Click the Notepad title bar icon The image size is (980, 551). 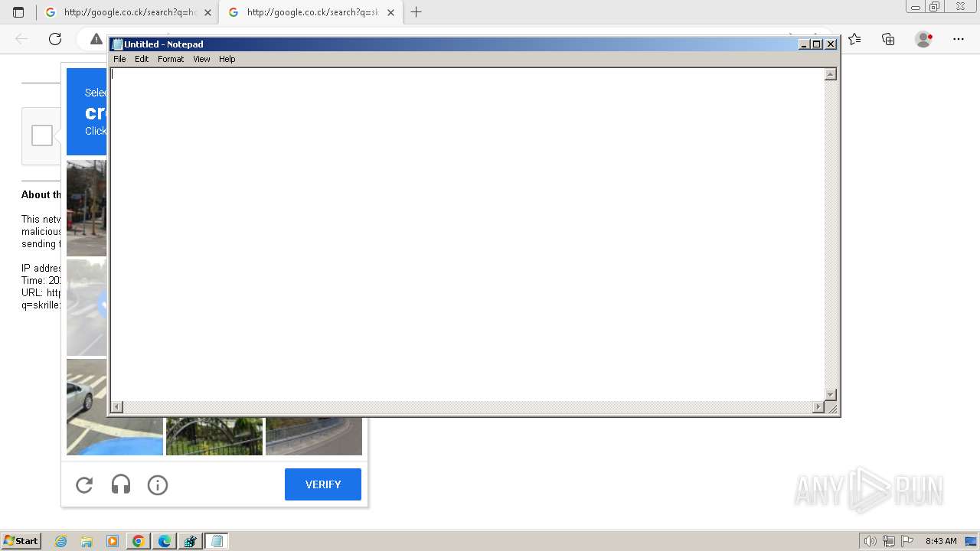point(117,44)
